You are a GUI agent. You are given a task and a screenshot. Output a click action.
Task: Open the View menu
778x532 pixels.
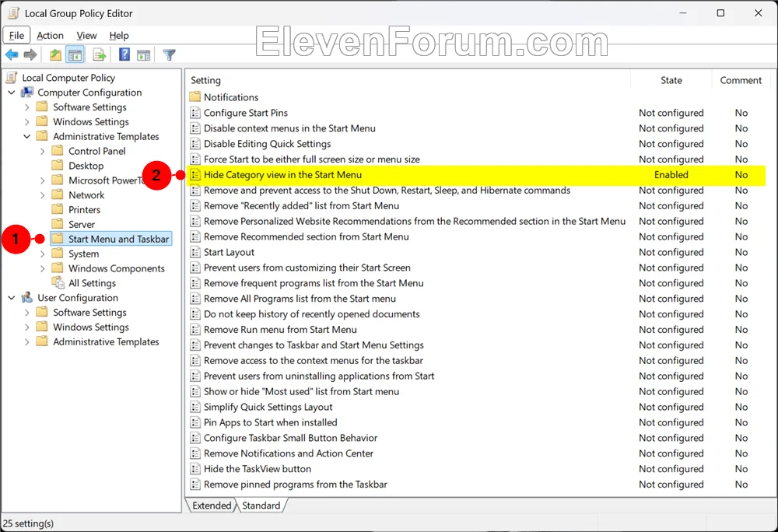pos(86,35)
